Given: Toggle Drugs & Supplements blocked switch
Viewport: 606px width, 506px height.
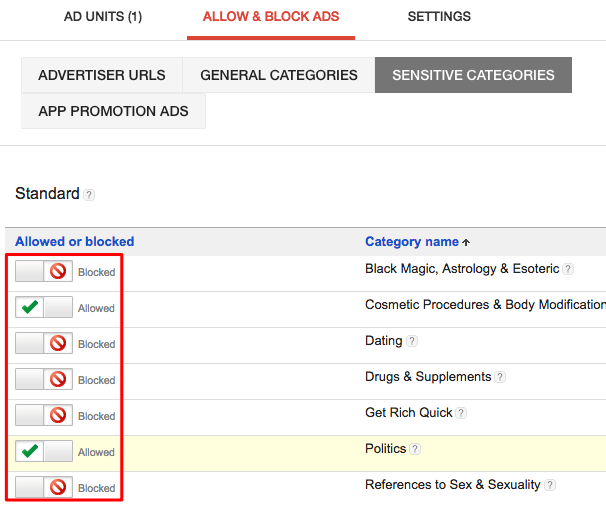Looking at the screenshot, I should [x=44, y=379].
